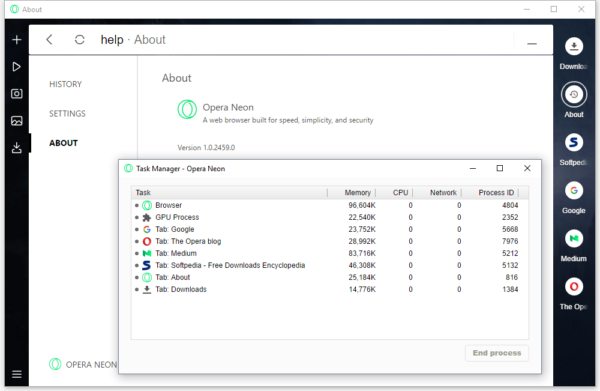Open a new tab with plus icon

pos(16,40)
